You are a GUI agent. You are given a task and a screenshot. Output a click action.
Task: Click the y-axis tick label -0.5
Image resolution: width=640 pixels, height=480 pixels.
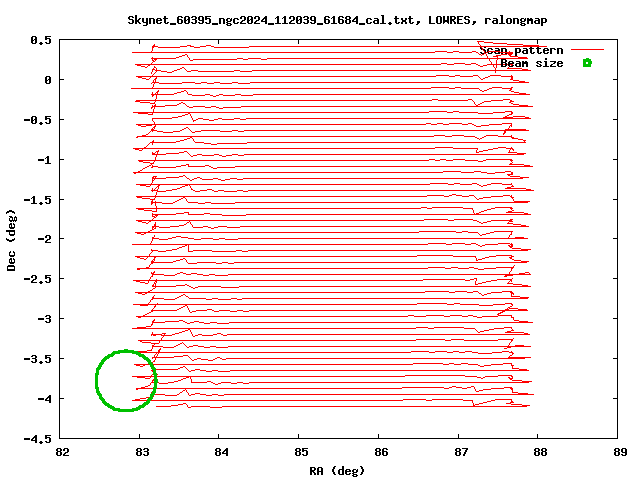coord(38,120)
